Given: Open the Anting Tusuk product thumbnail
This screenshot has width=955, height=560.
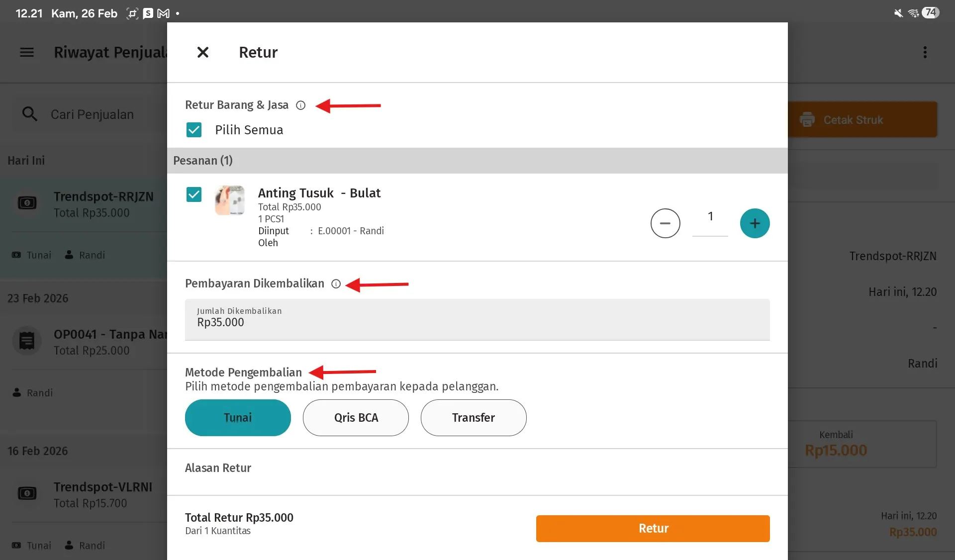Looking at the screenshot, I should point(230,200).
